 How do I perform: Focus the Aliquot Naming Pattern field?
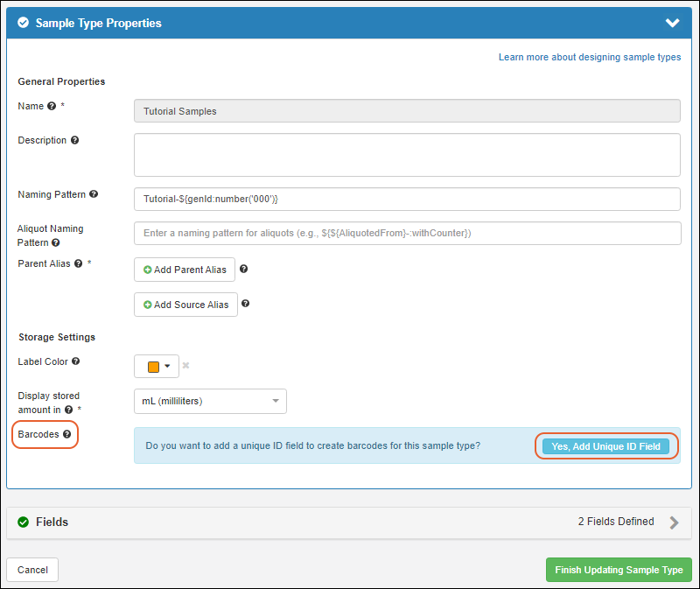(x=407, y=233)
